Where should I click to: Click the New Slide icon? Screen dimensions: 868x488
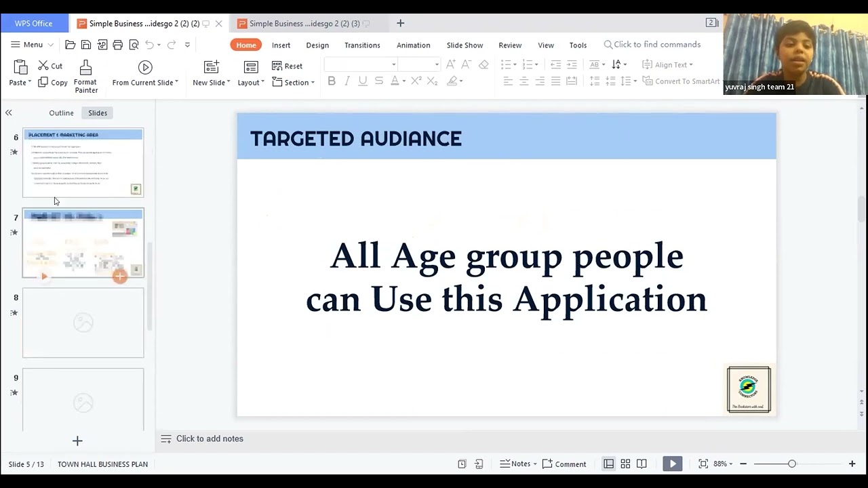(211, 67)
